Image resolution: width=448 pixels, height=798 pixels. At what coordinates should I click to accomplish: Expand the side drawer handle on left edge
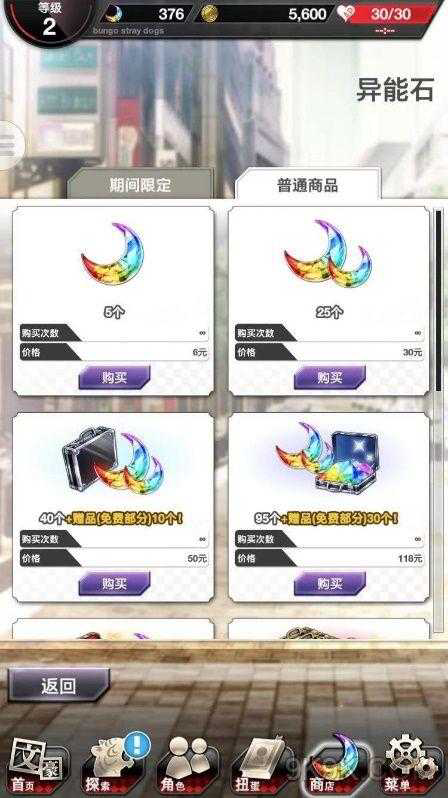[10, 146]
